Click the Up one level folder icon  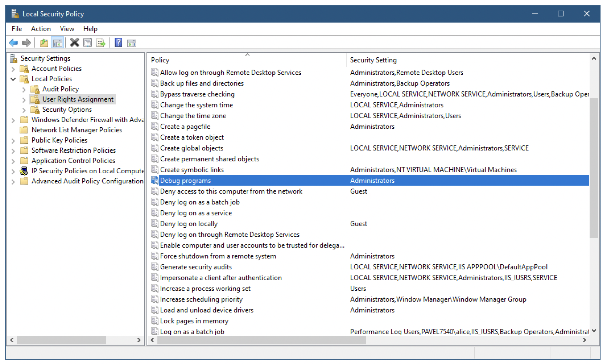(44, 43)
